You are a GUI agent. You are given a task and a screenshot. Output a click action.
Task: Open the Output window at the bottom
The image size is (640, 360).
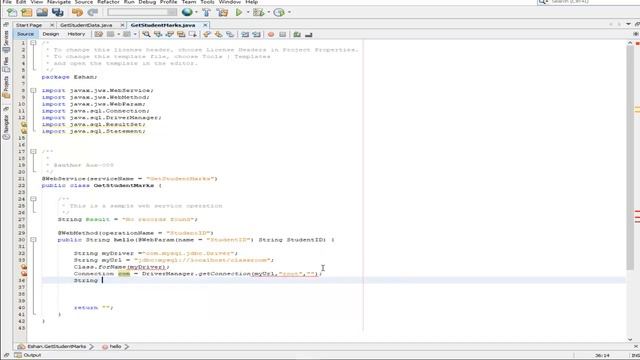(x=28, y=355)
